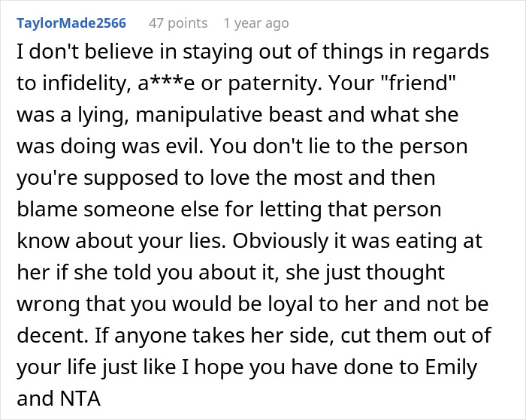The image size is (526, 420).
Task: Click the name Emily in the comment
Action: (x=452, y=367)
